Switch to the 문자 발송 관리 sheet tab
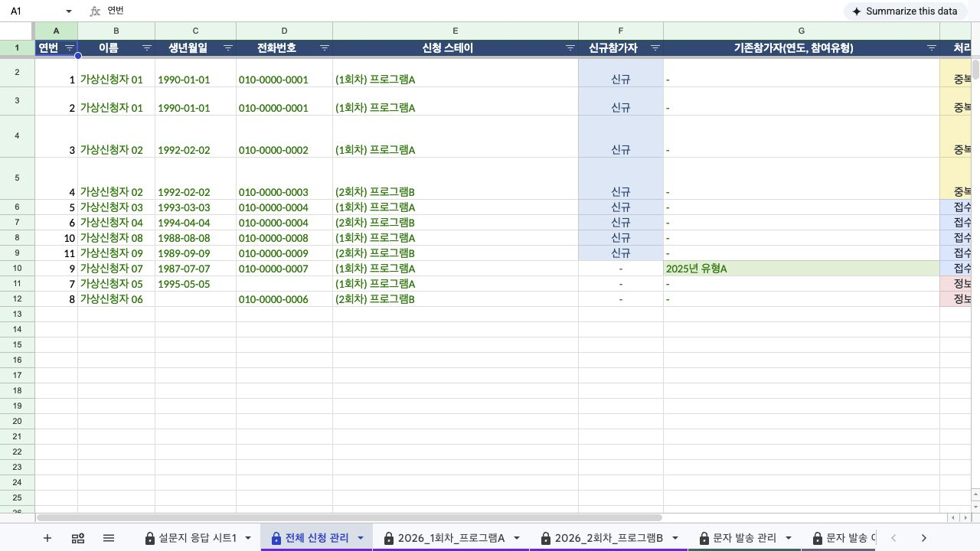The width and height of the screenshot is (980, 551). (x=744, y=538)
